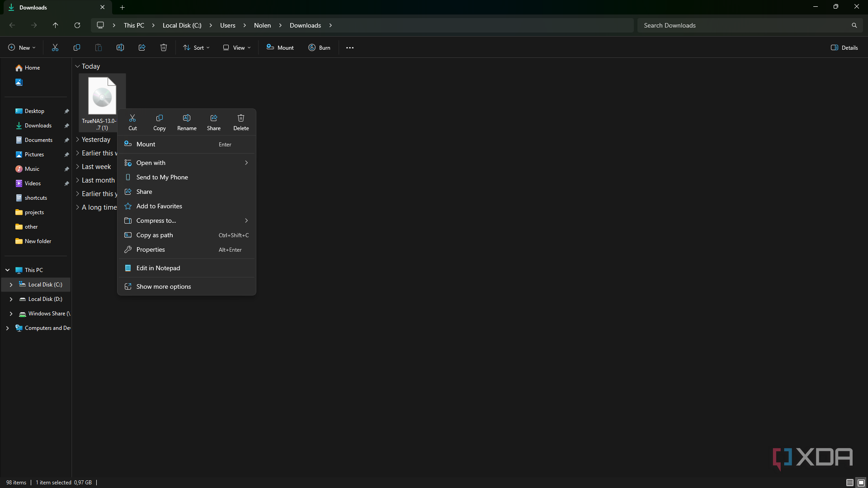Image resolution: width=868 pixels, height=488 pixels.
Task: Collapse the This PC tree node
Action: click(8, 270)
